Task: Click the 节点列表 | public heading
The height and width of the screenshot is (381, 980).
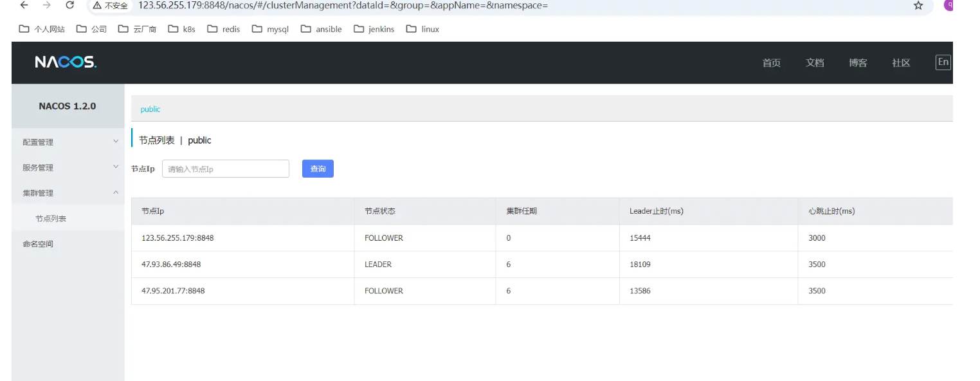Action: 175,140
